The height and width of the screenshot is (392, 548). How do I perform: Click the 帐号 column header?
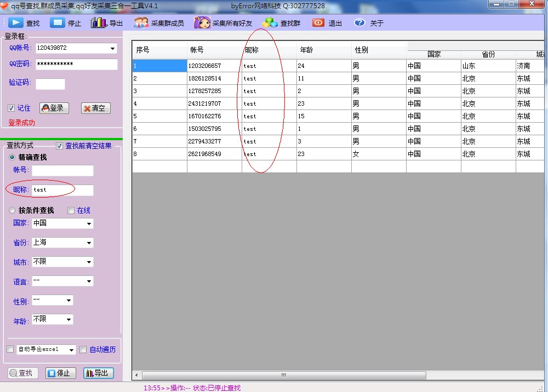pos(214,50)
